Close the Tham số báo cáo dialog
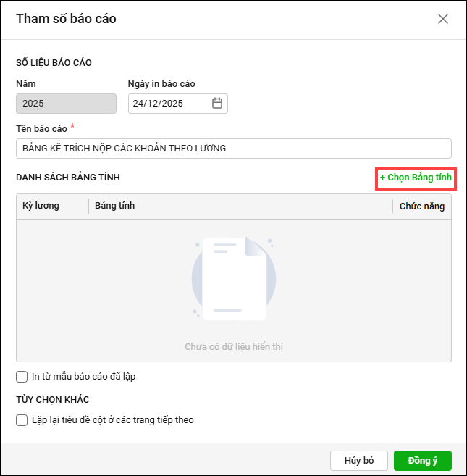This screenshot has width=467, height=476. click(443, 19)
